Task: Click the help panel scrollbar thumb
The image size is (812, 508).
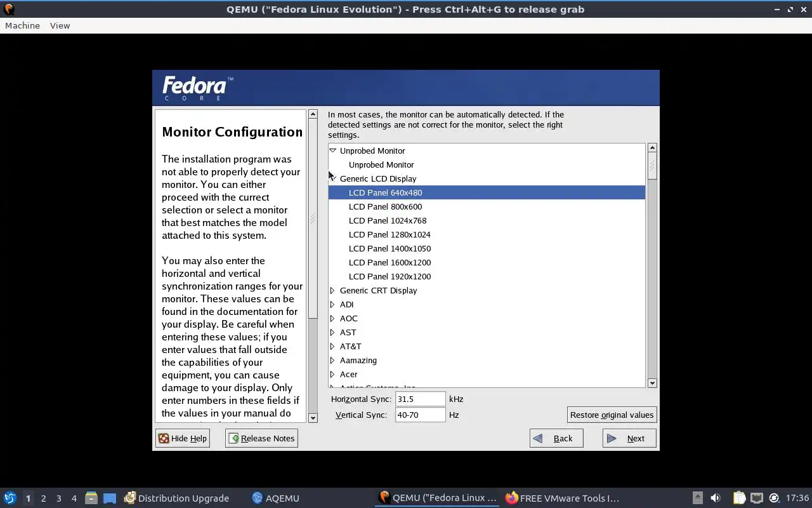Action: coord(313,219)
